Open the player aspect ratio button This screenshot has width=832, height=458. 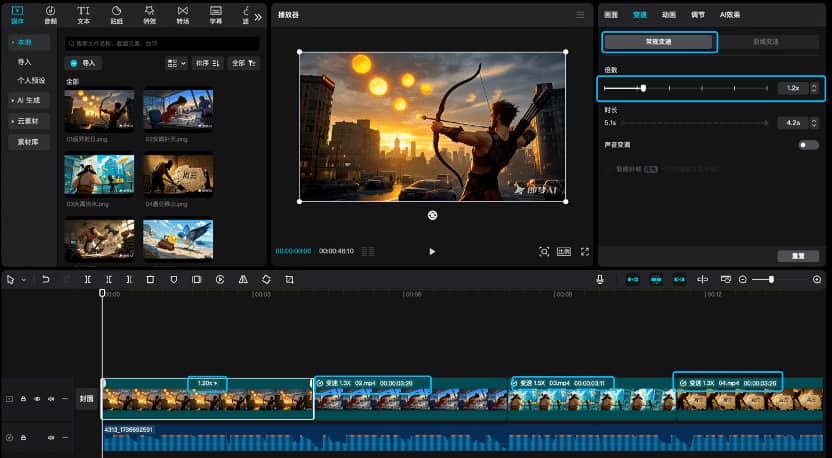(x=564, y=252)
